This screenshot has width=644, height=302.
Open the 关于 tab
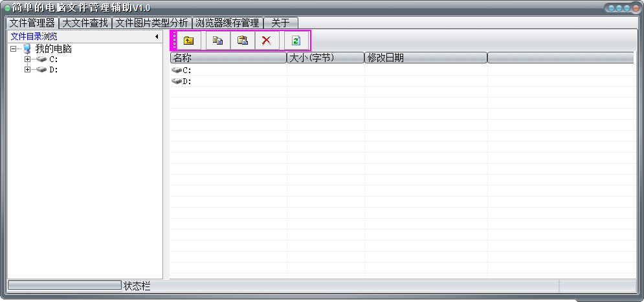pos(280,23)
